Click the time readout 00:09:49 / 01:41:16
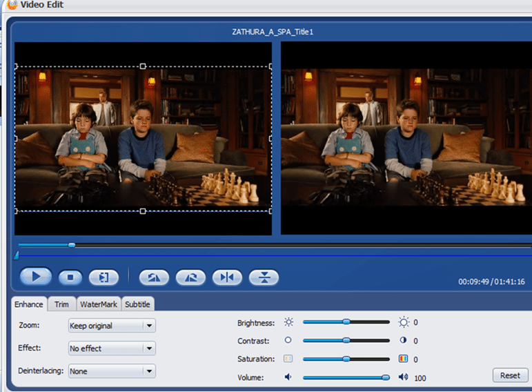 click(491, 282)
